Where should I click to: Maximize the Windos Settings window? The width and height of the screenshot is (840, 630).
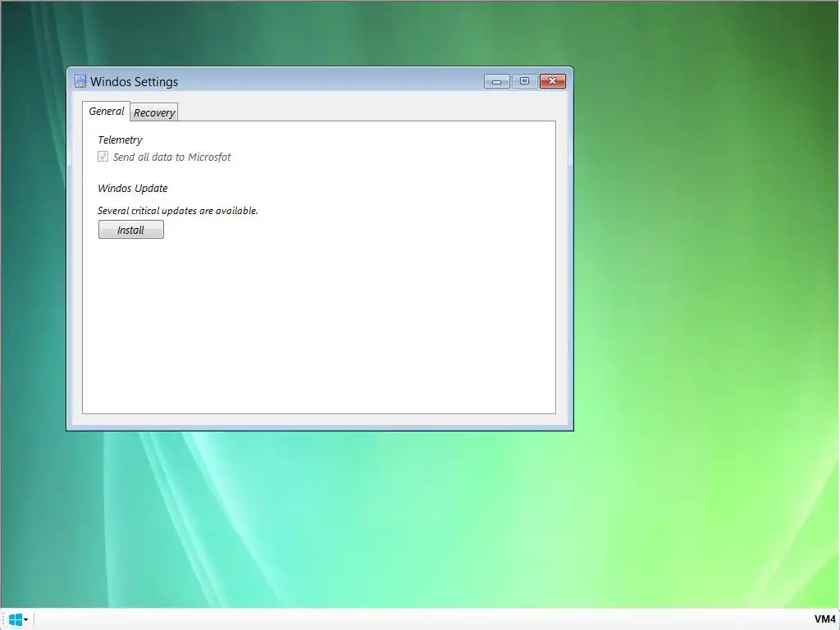point(524,81)
